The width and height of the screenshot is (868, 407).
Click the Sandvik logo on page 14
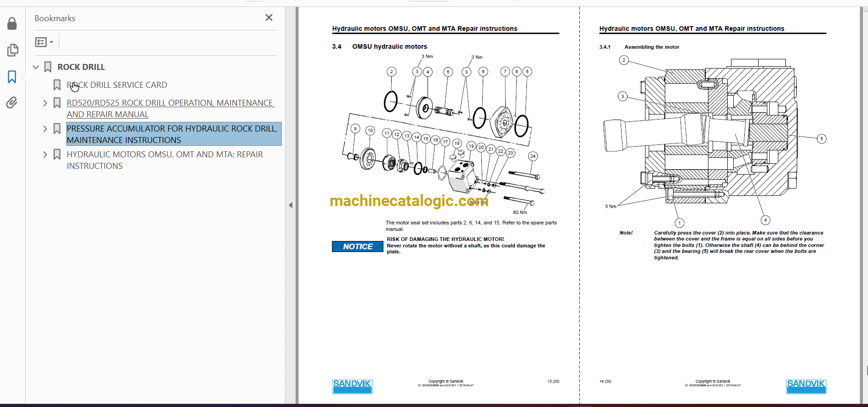pyautogui.click(x=806, y=386)
